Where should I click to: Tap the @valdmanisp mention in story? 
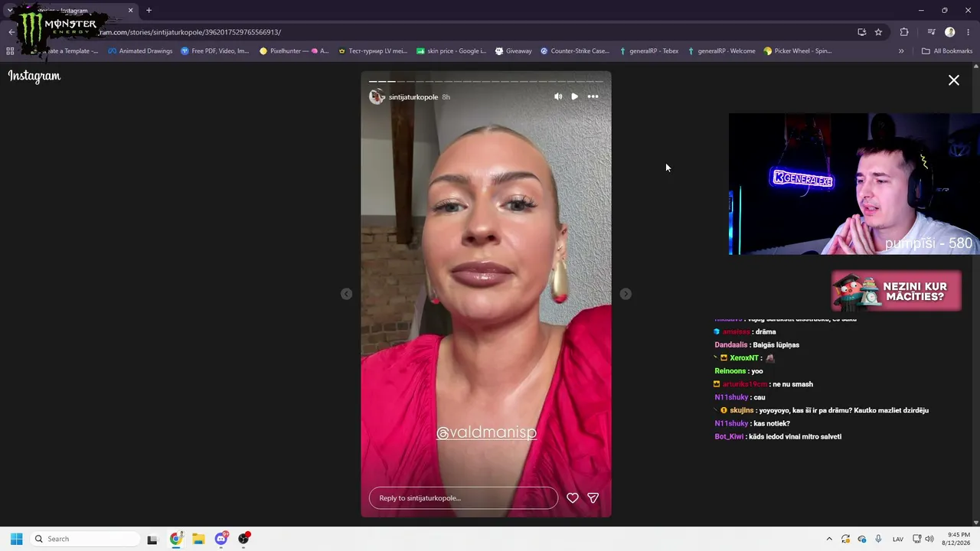pos(486,432)
